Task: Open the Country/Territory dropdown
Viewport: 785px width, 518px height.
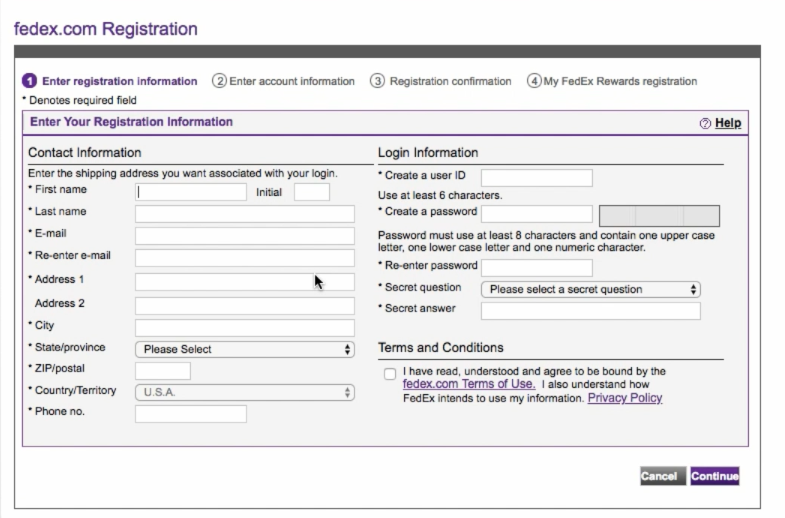Action: tap(245, 392)
